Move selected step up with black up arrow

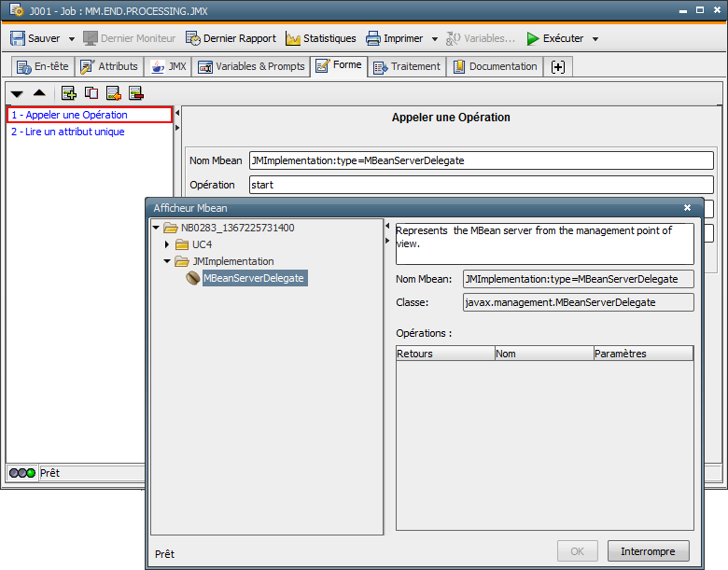tap(39, 93)
